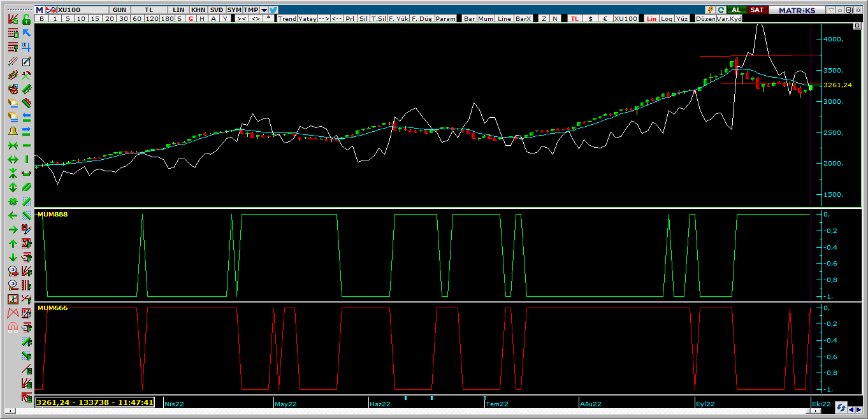The height and width of the screenshot is (419, 868).
Task: Expand the GUN period selector
Action: coord(119,10)
